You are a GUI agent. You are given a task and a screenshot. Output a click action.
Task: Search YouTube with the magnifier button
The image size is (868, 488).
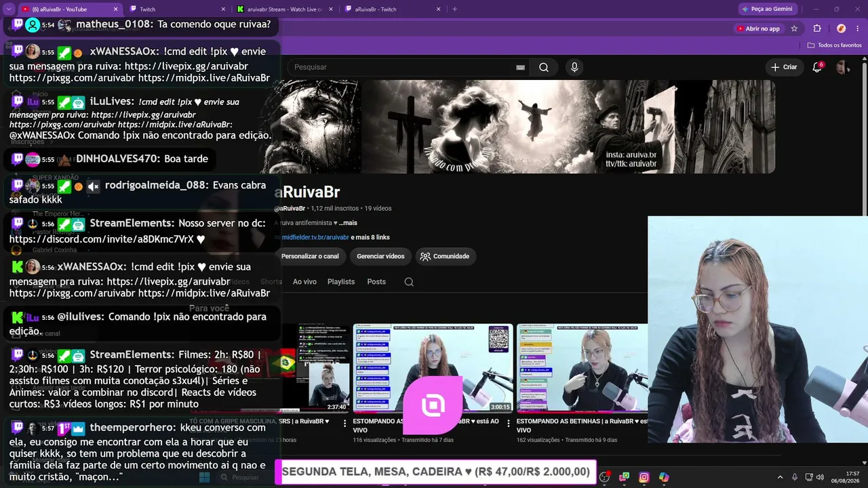[x=544, y=67]
